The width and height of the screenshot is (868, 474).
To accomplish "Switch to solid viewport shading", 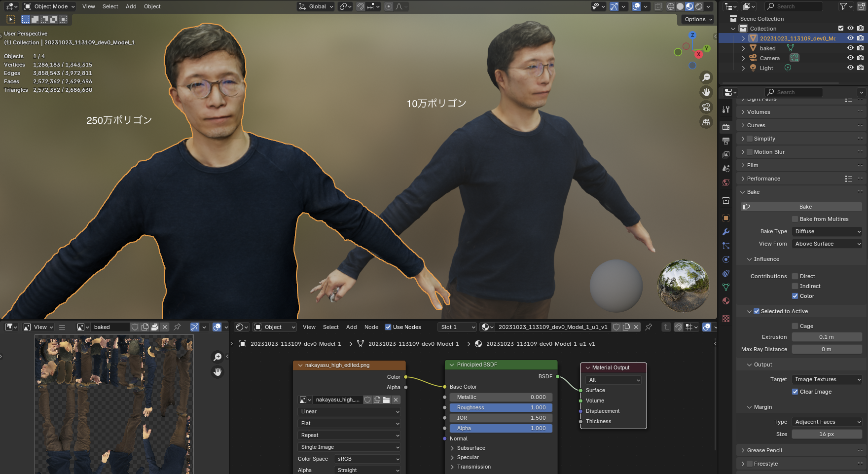I will (680, 6).
